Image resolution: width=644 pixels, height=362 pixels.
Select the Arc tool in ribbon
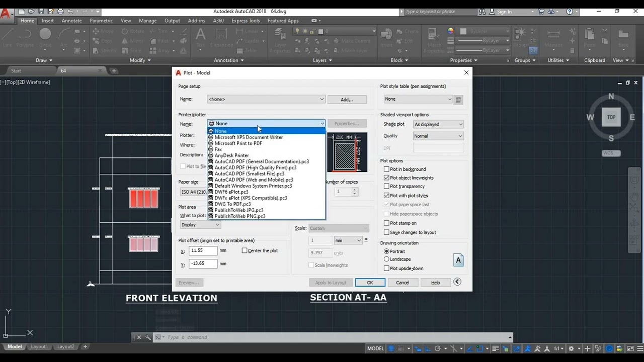point(64,37)
